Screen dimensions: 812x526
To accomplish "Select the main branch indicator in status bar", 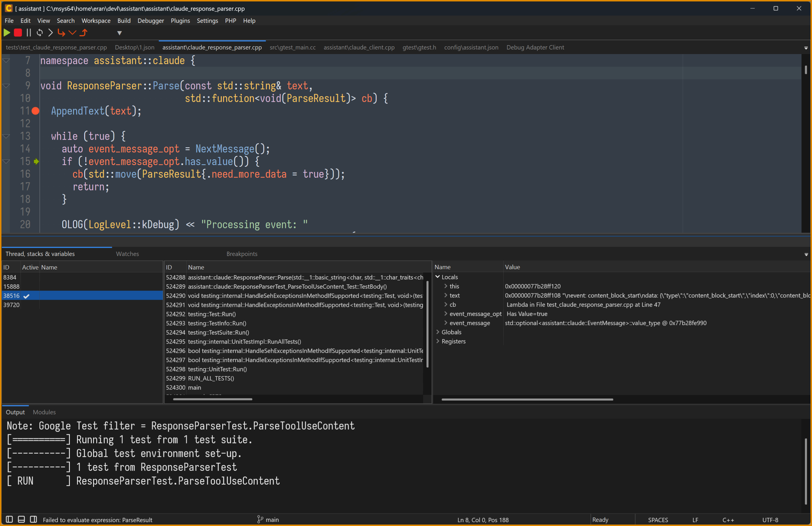I will (268, 519).
